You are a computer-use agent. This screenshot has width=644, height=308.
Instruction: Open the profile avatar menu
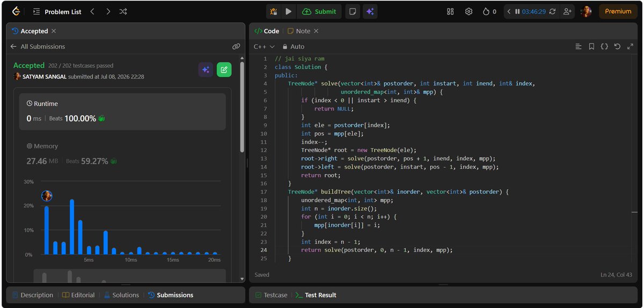[x=586, y=11]
